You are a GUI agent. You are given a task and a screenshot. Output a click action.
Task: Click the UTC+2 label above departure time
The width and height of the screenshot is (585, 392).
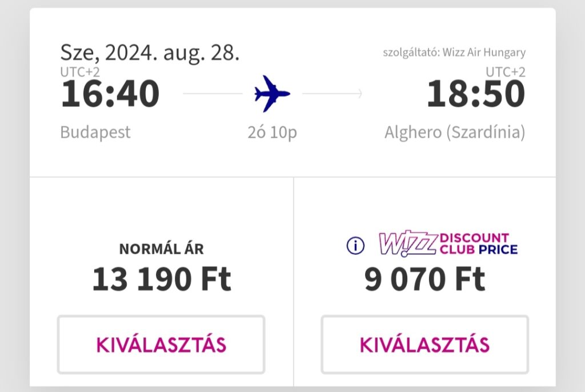(x=80, y=71)
